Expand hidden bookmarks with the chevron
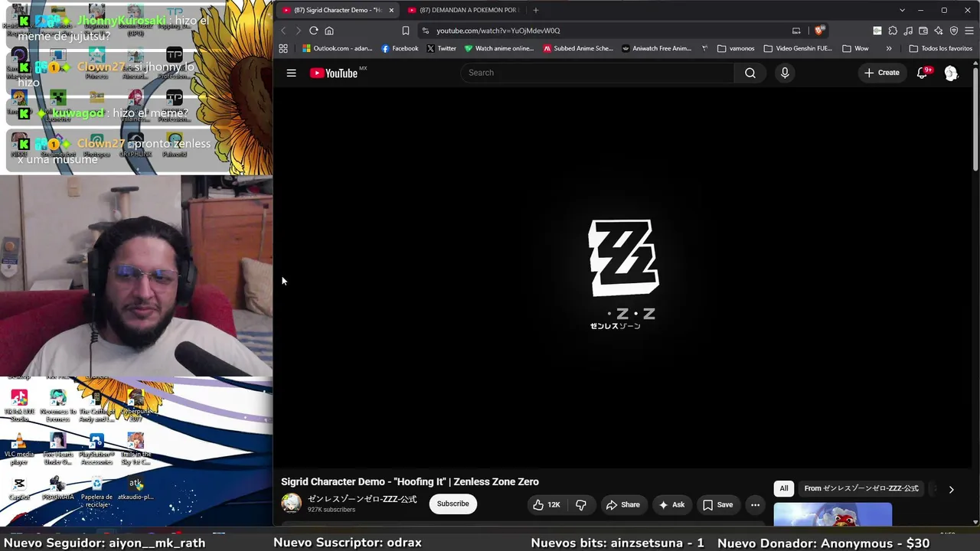980x551 pixels. [x=889, y=48]
